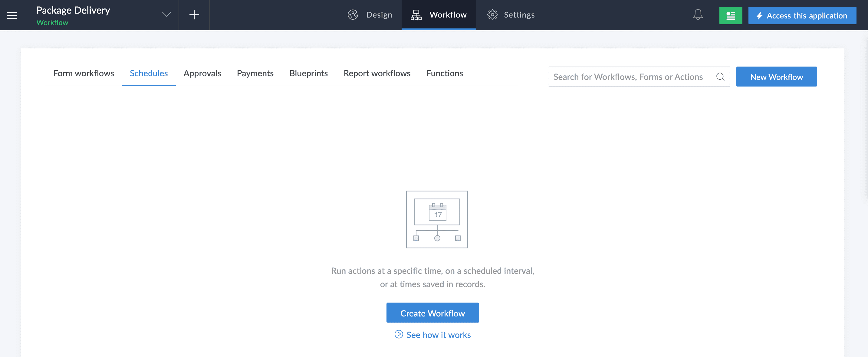Screen dimensions: 868x357
Task: Click the New Workflow button
Action: click(x=776, y=77)
